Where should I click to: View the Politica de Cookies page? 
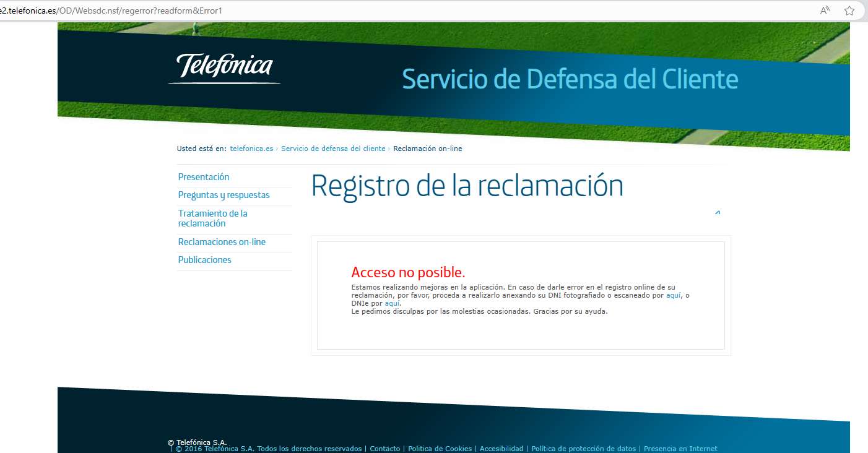click(x=440, y=448)
